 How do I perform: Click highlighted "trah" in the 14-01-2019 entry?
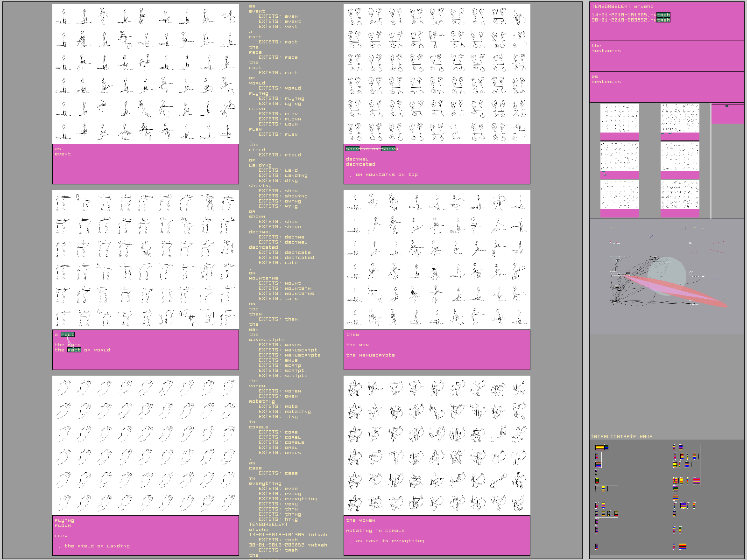(x=663, y=15)
